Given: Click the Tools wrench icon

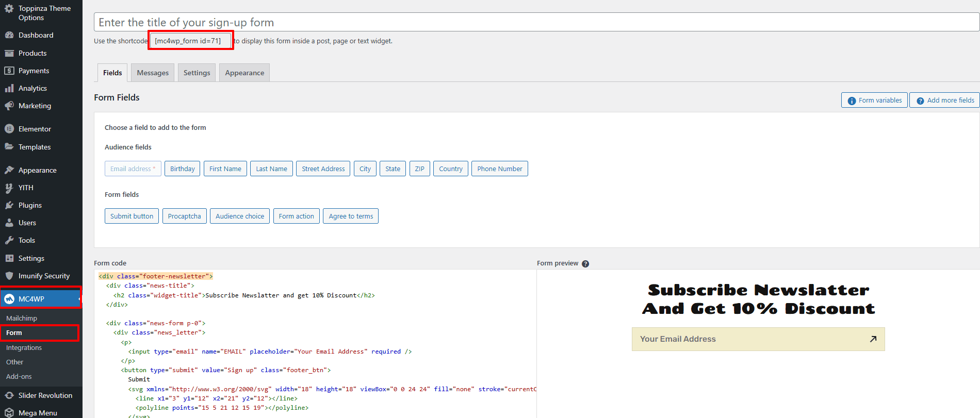Looking at the screenshot, I should pos(9,240).
